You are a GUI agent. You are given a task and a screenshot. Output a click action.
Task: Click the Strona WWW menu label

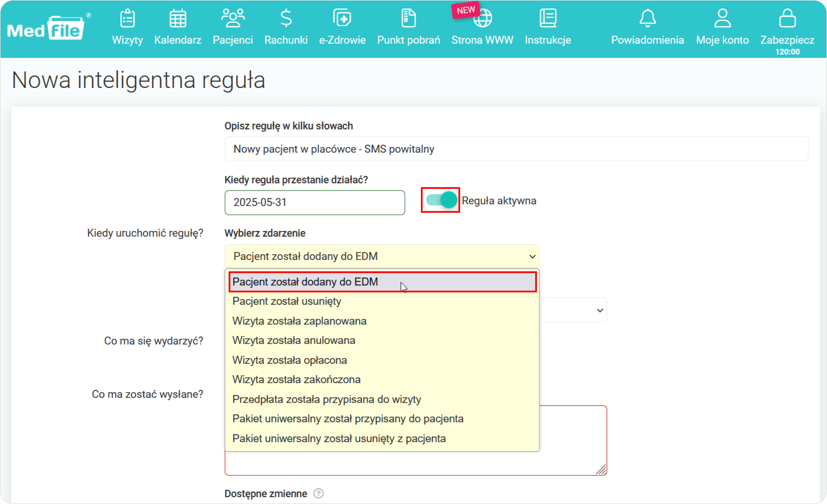click(x=482, y=40)
